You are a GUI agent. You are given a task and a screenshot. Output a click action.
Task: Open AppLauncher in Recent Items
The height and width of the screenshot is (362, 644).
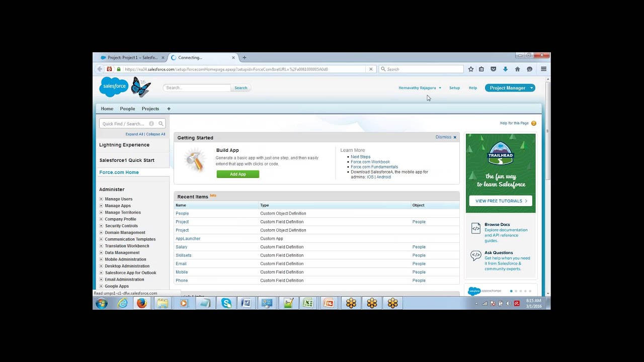(188, 238)
